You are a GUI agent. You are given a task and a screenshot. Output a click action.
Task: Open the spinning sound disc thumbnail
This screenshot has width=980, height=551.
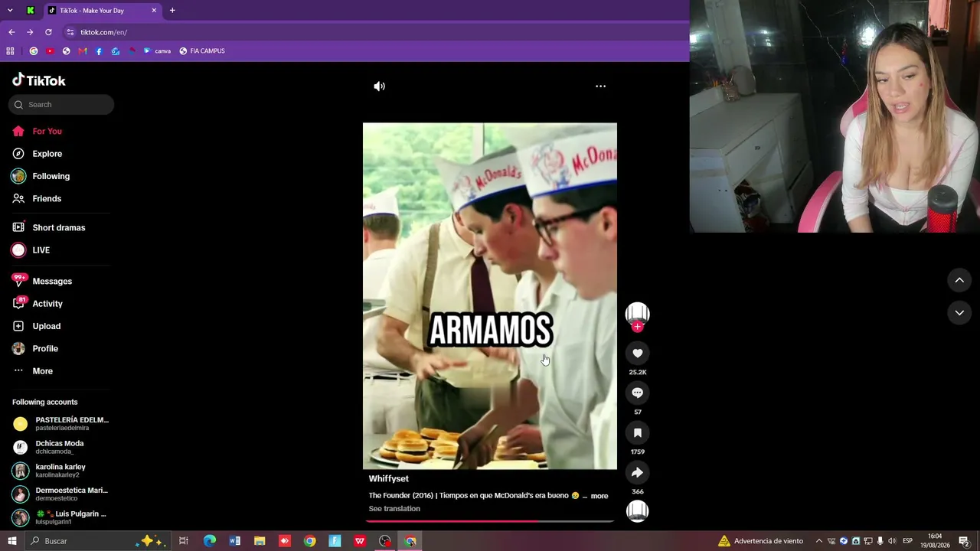coord(637,510)
